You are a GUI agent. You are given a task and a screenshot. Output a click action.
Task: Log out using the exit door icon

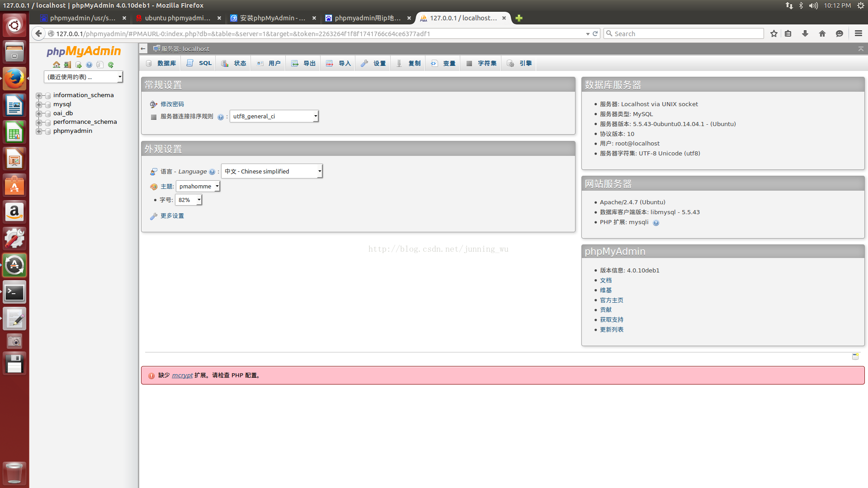tap(67, 65)
